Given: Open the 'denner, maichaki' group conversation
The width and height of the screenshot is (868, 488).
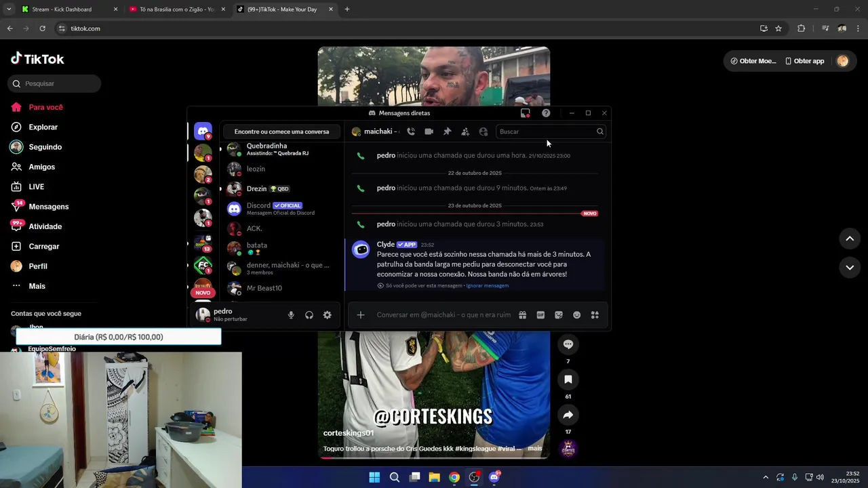Looking at the screenshot, I should (x=281, y=268).
